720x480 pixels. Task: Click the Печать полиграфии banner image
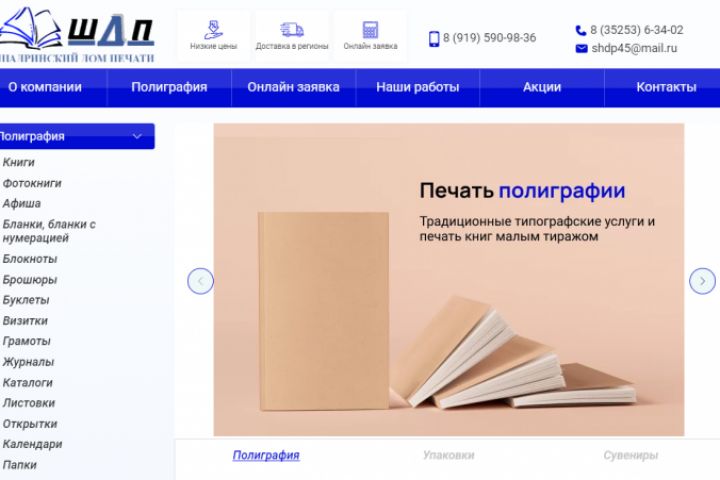(449, 280)
